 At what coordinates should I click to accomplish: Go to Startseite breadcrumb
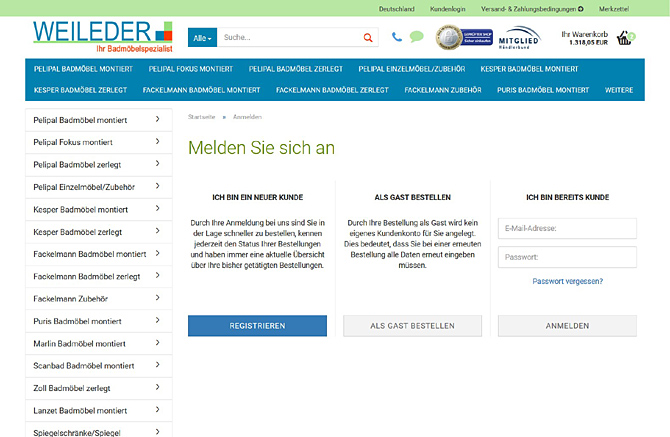click(201, 117)
